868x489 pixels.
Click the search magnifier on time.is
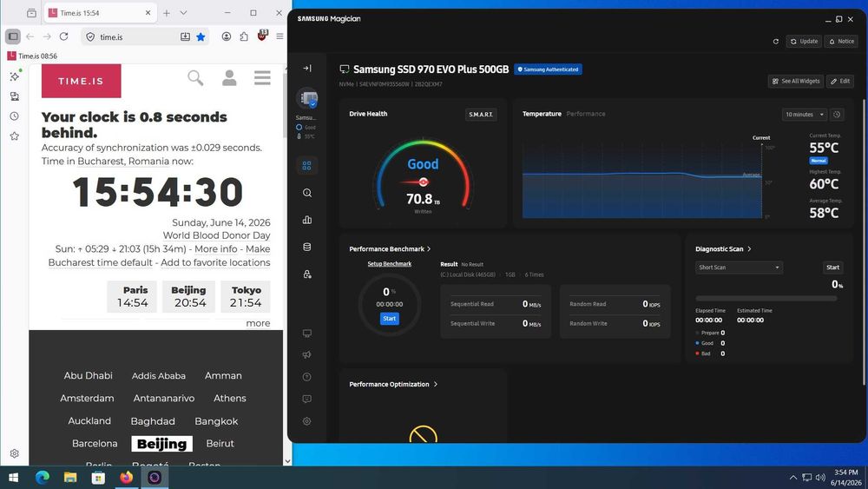[x=195, y=78]
